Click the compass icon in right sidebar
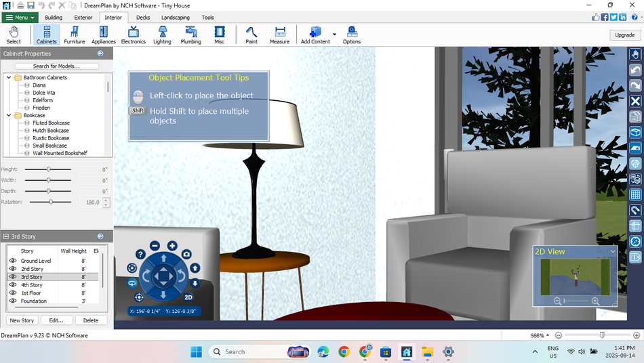The height and width of the screenshot is (363, 644). pyautogui.click(x=635, y=242)
